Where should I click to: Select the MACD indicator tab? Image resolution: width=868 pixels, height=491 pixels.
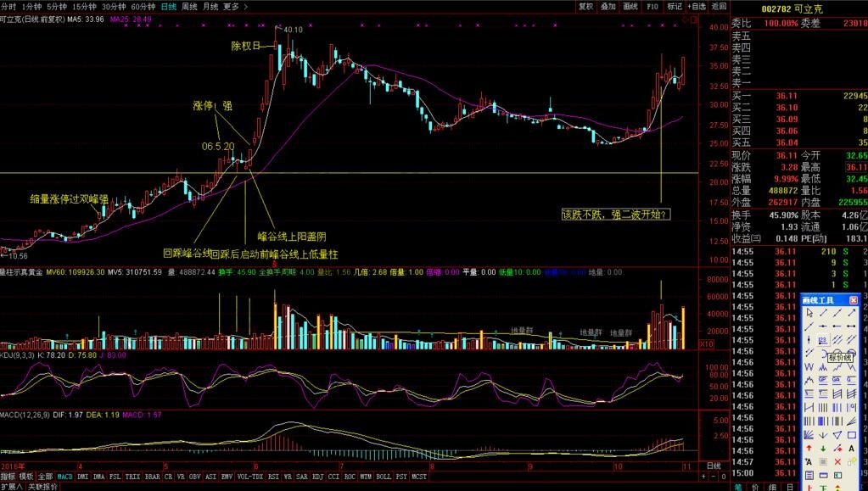(64, 477)
